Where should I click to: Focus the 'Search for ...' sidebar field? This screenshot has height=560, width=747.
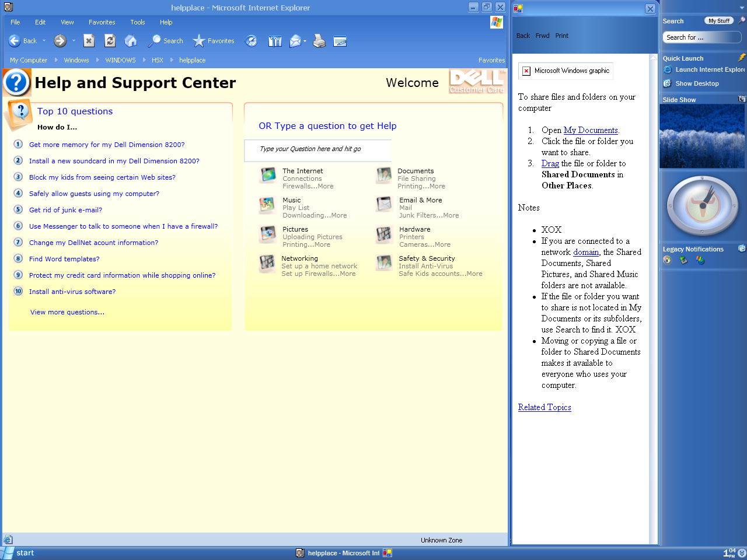(x=702, y=37)
